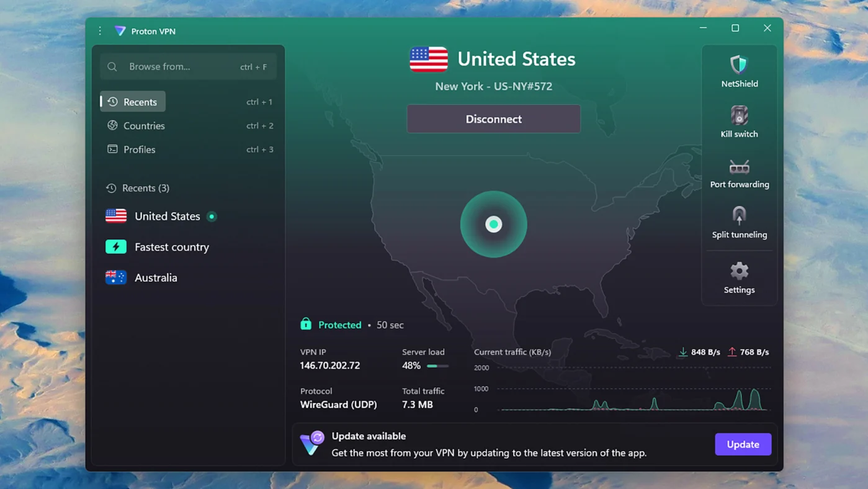Click the Australia flag icon

pyautogui.click(x=116, y=277)
